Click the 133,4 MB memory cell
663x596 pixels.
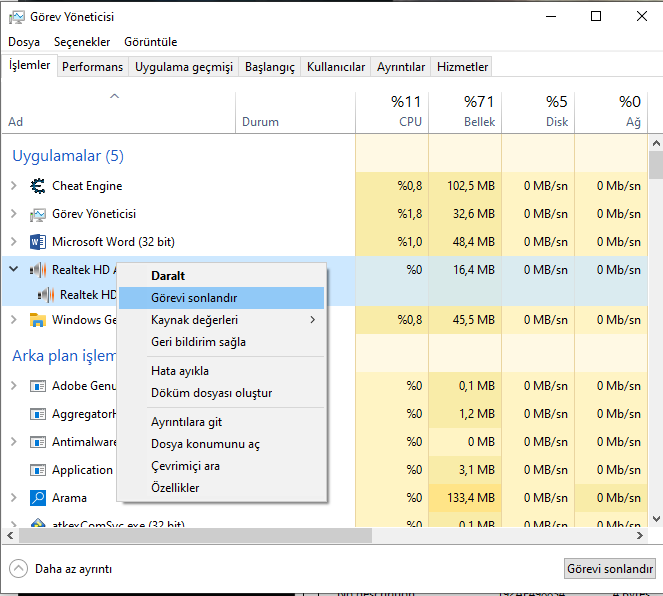click(465, 498)
